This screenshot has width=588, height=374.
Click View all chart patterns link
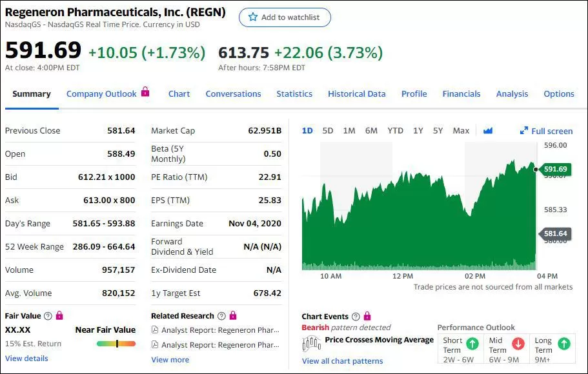click(x=342, y=361)
